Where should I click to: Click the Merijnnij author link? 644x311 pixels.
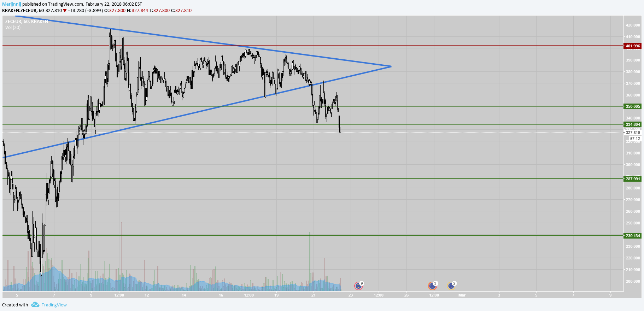tap(12, 4)
